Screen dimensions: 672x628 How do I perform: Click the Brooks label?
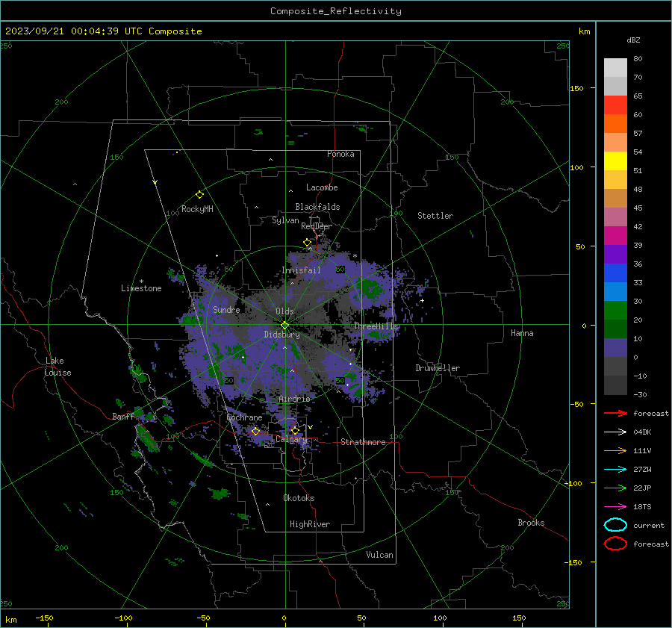531,523
